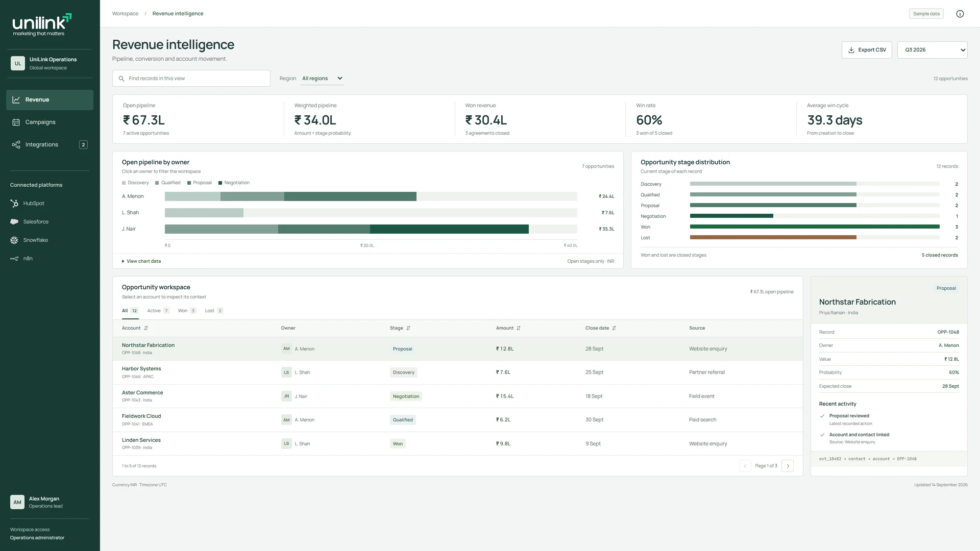The width and height of the screenshot is (980, 551).
Task: Open the Revenue chart icon in sidebar
Action: coord(16,100)
